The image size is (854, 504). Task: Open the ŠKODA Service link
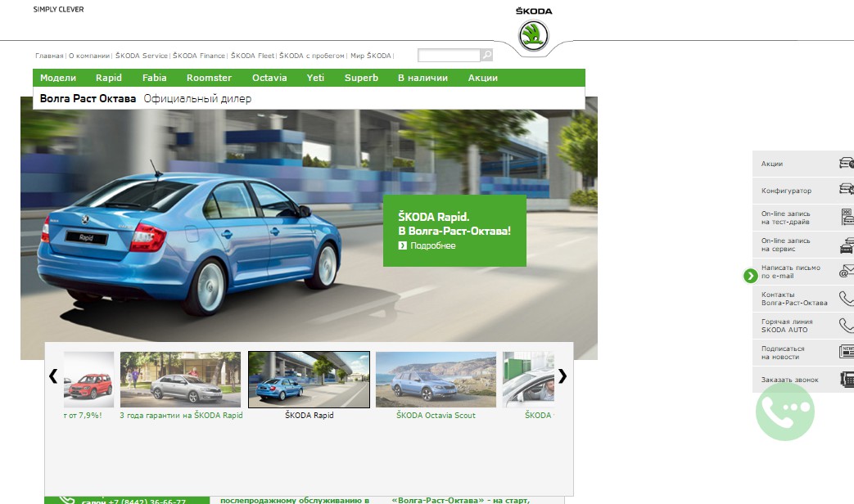coord(142,56)
